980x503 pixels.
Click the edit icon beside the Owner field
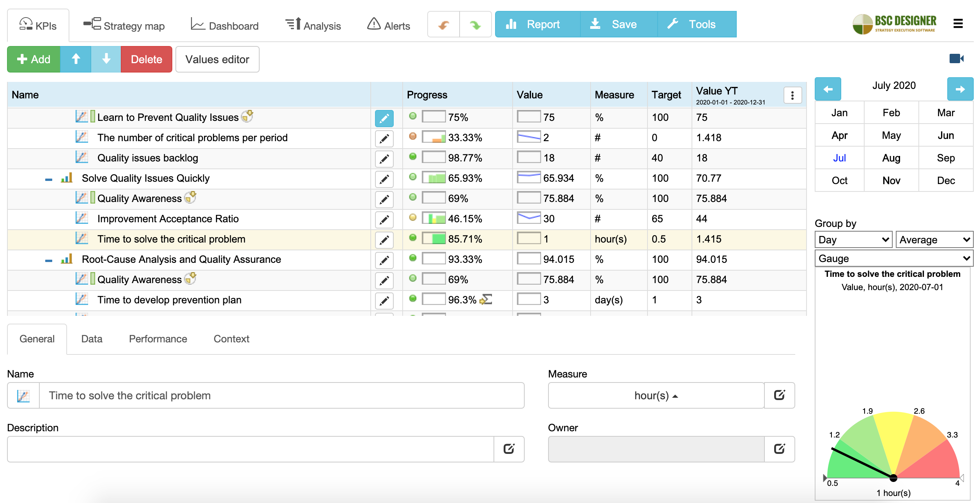[x=779, y=448]
